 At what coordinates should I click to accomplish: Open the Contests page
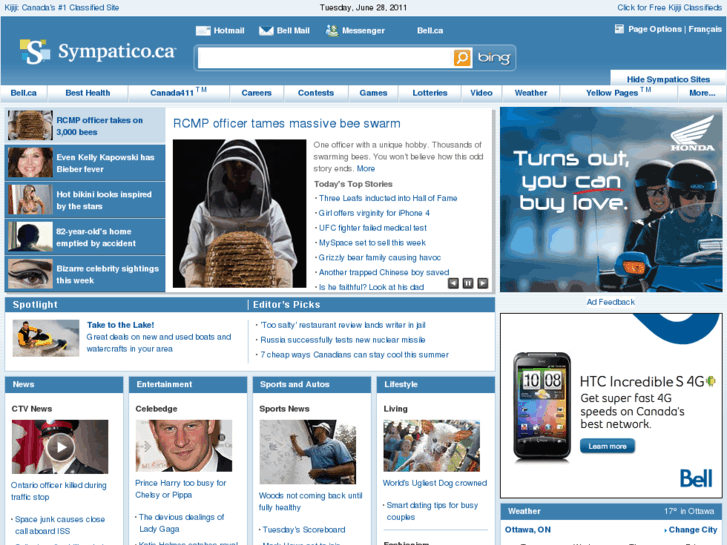coord(316,93)
